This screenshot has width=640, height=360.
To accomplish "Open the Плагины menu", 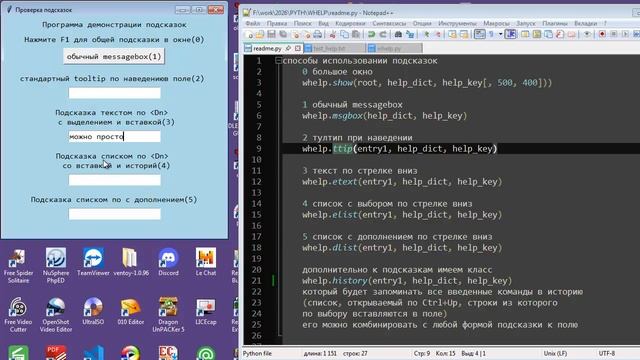I will point(555,23).
